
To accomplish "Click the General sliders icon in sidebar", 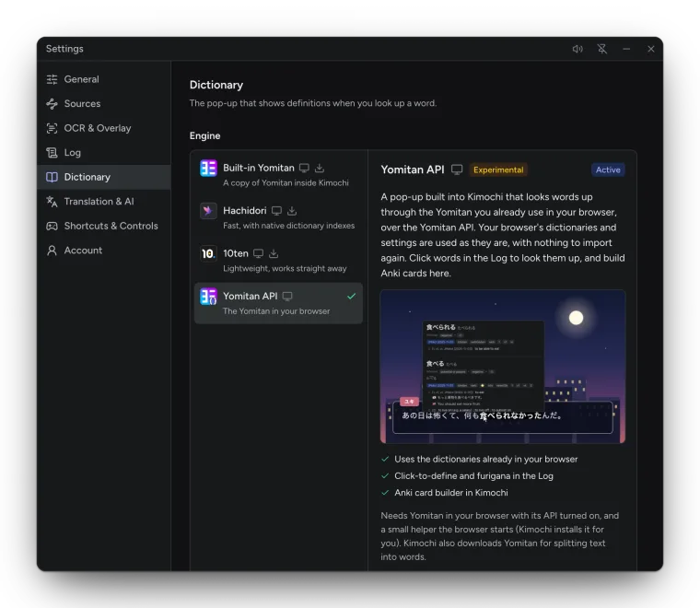I will [x=52, y=79].
